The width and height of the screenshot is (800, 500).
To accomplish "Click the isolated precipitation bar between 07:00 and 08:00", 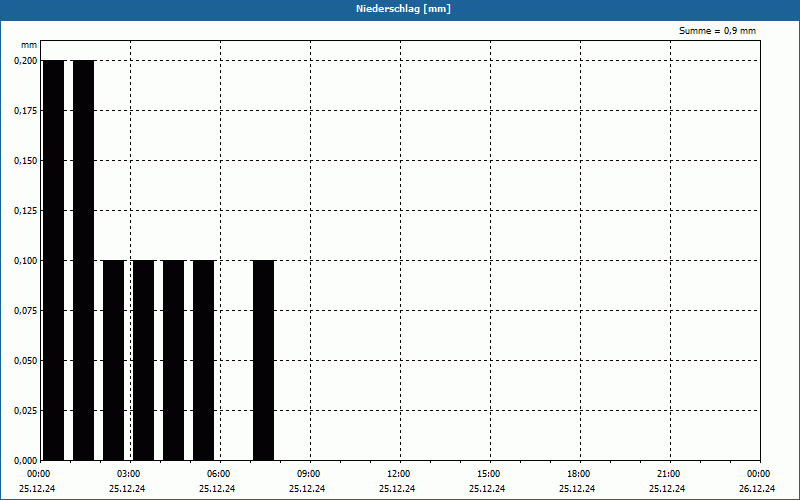I will click(264, 360).
